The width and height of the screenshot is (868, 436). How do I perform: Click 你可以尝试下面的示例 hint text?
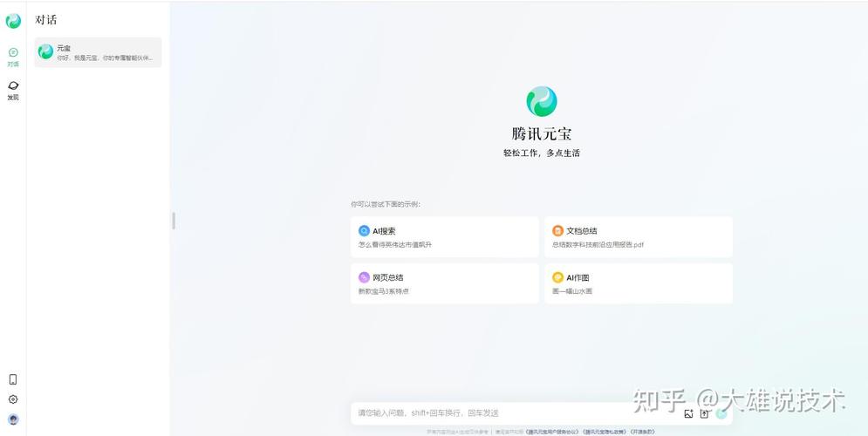(386, 204)
